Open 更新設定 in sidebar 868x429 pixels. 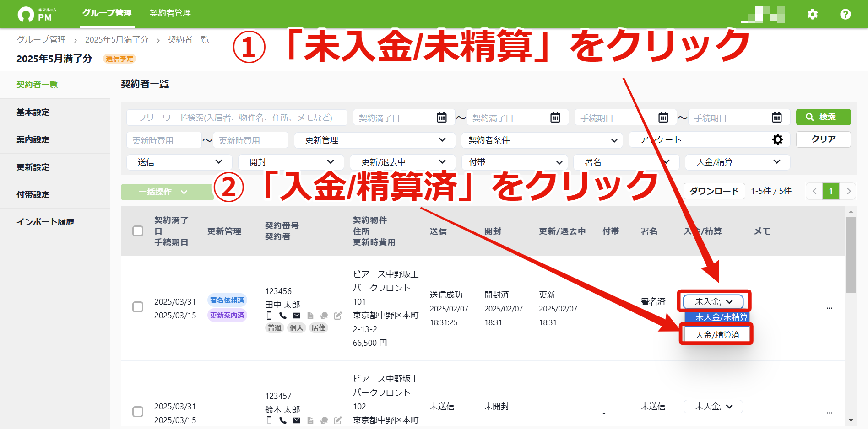55,167
